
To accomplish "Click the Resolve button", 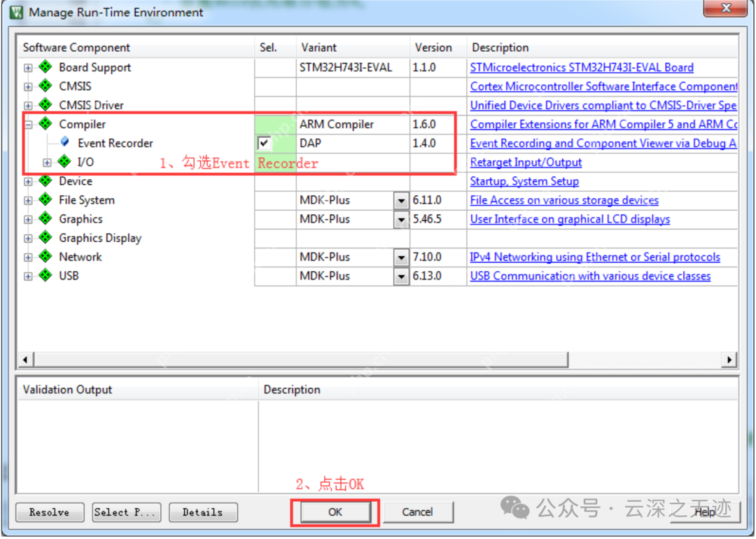I will coord(50,512).
